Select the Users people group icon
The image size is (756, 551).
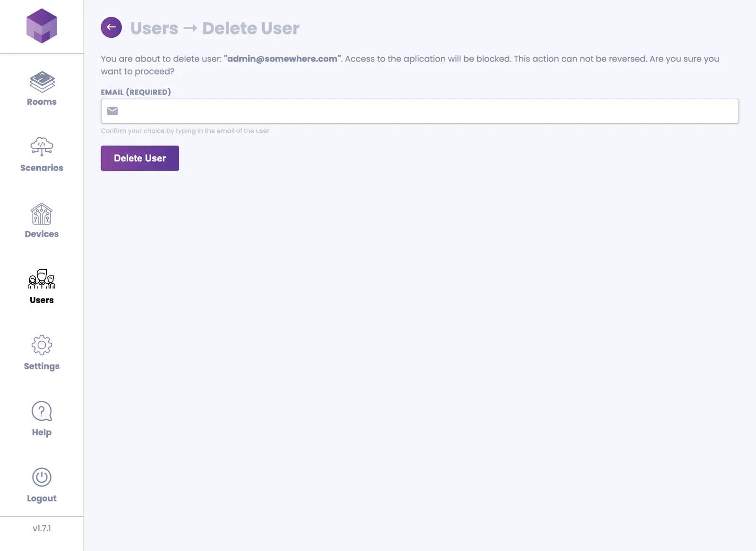point(42,279)
